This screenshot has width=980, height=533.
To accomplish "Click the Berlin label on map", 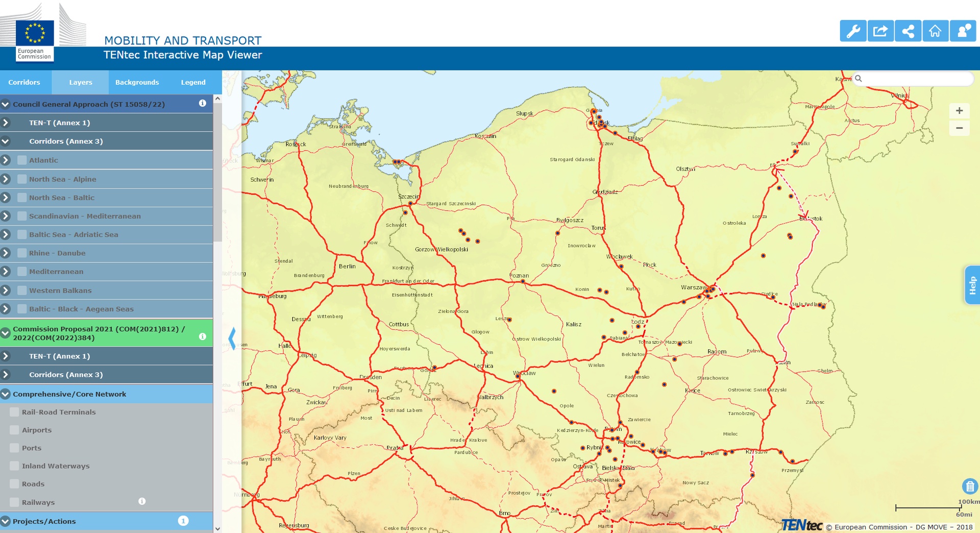I will (347, 266).
